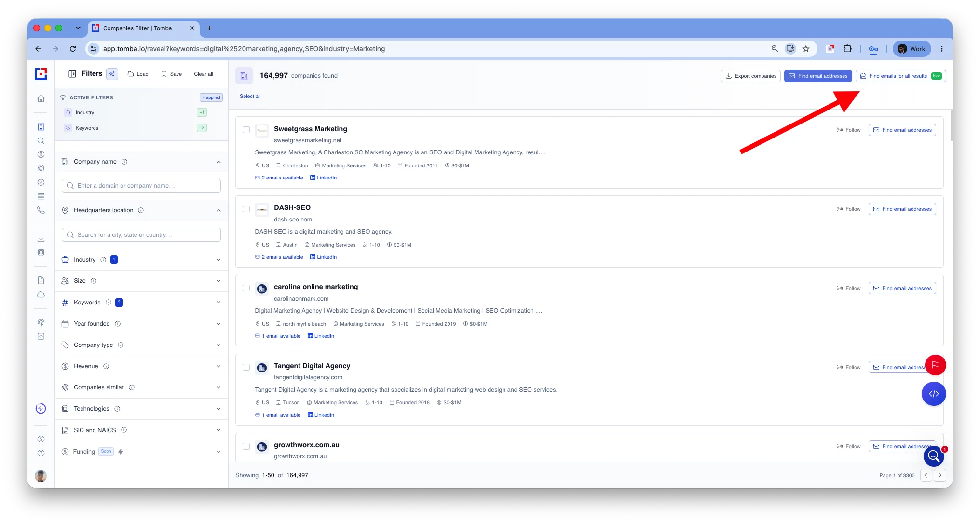980x524 pixels.
Task: Open the download icon in the sidebar
Action: pos(41,238)
